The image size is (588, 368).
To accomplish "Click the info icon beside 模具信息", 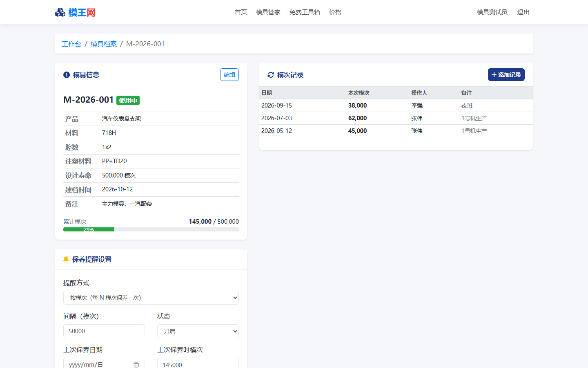I will click(67, 75).
